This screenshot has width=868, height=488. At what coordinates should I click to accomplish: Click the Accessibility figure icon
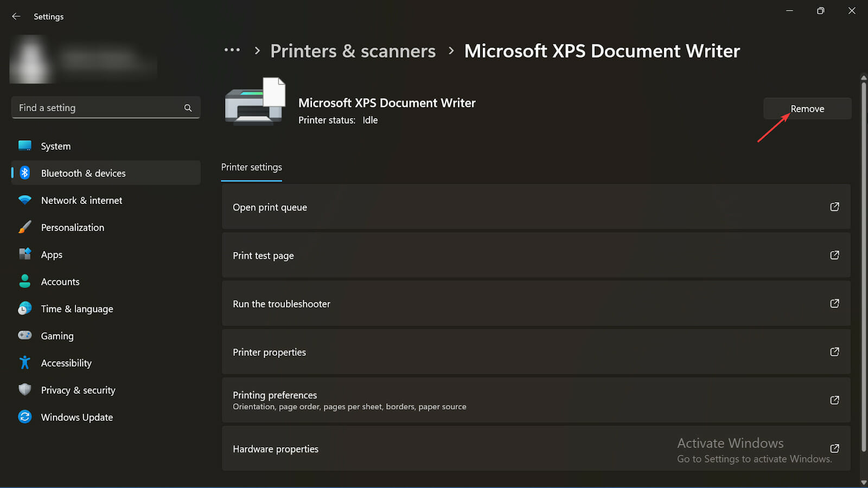pyautogui.click(x=24, y=362)
